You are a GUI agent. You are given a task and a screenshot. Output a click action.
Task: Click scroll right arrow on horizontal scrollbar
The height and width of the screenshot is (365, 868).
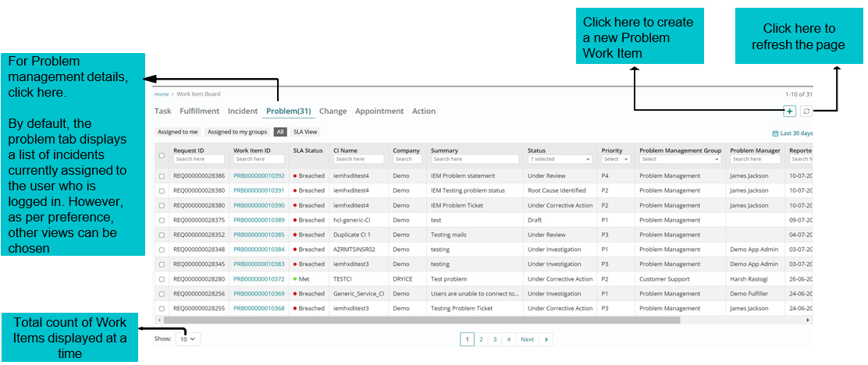[808, 320]
